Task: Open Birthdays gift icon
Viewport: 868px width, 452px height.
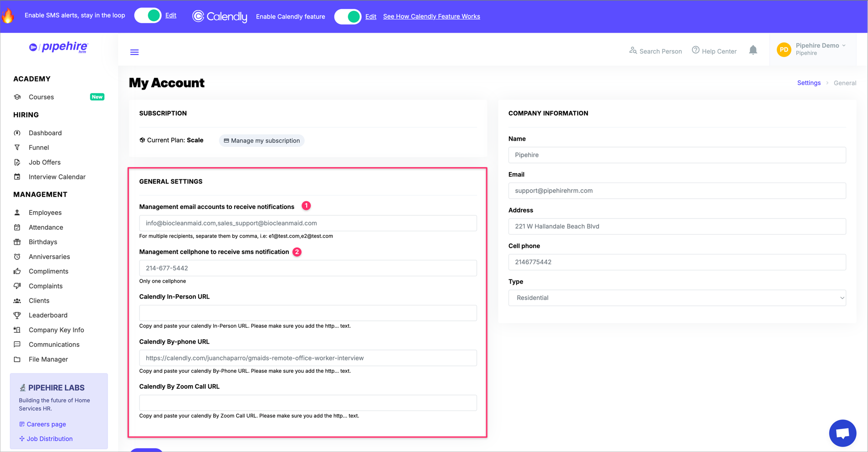Action: [17, 242]
